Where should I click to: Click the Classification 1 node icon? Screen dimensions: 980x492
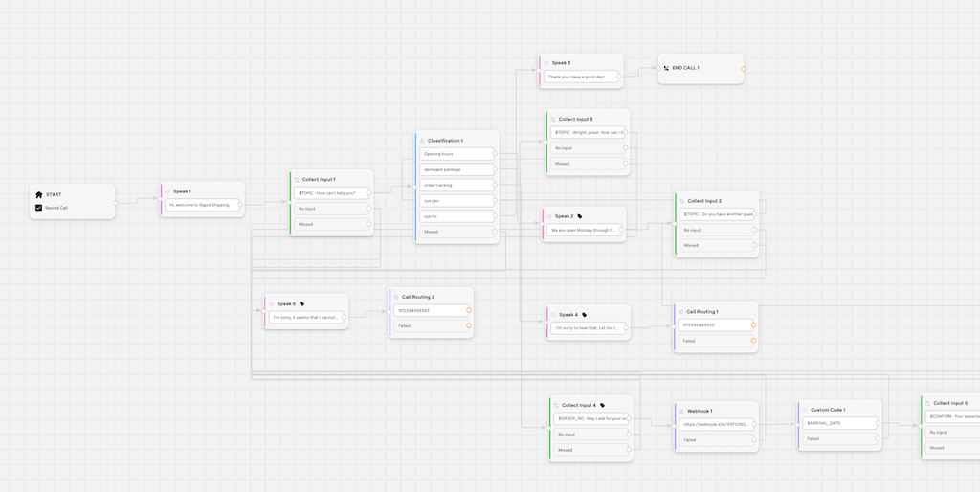click(x=422, y=141)
